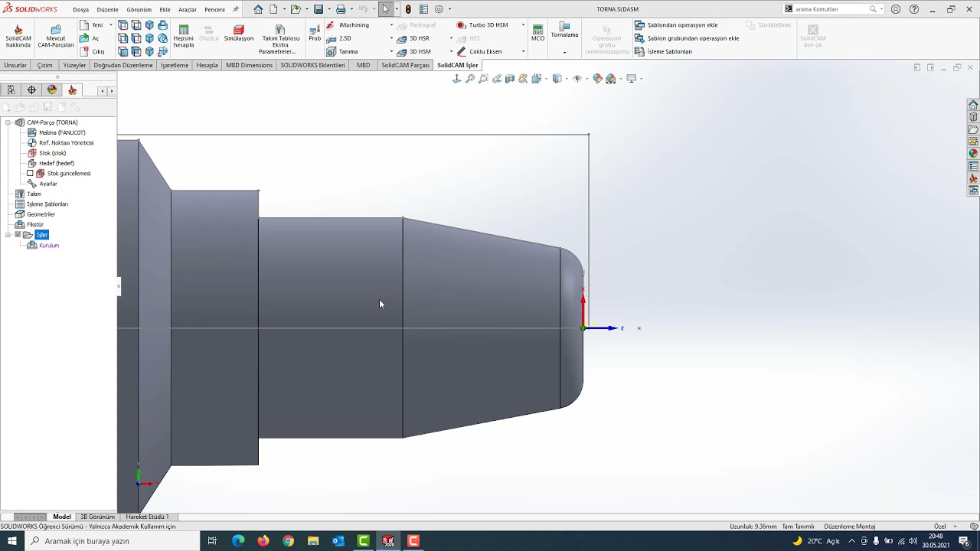The height and width of the screenshot is (551, 980).
Task: Select the Model bottom tab
Action: [62, 517]
